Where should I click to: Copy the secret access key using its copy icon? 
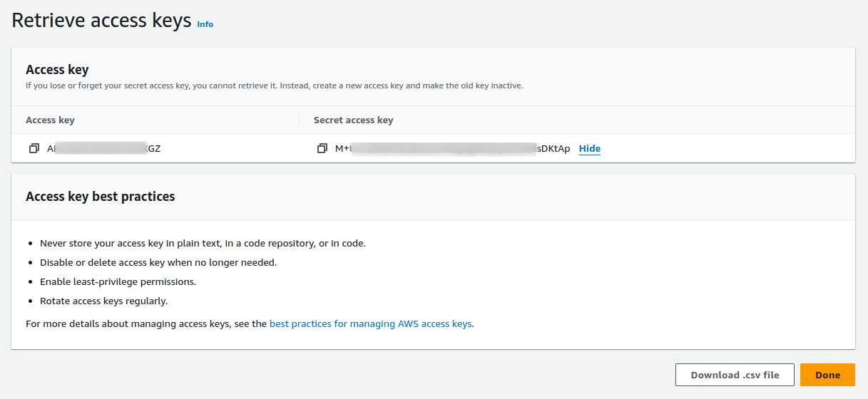point(322,149)
